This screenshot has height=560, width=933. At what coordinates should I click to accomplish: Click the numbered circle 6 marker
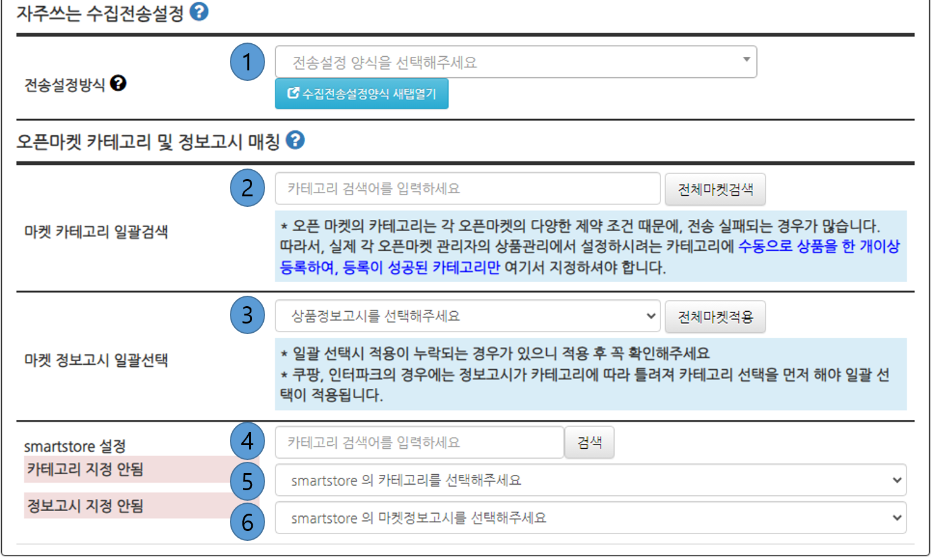pyautogui.click(x=247, y=522)
